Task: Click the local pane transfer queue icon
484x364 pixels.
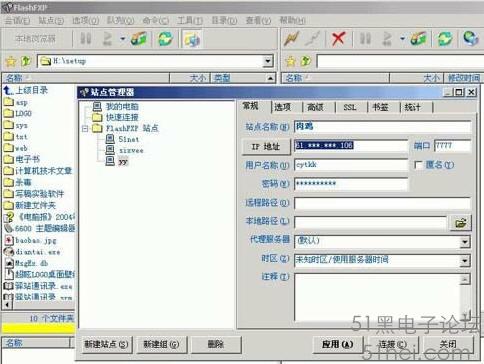Action: tap(139, 39)
